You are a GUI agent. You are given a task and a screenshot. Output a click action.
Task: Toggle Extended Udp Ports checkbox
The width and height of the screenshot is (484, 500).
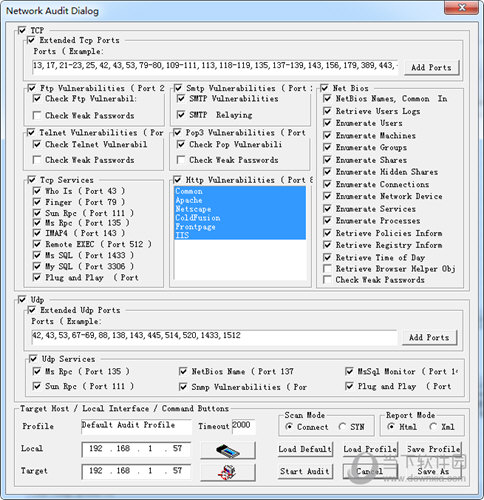point(32,310)
